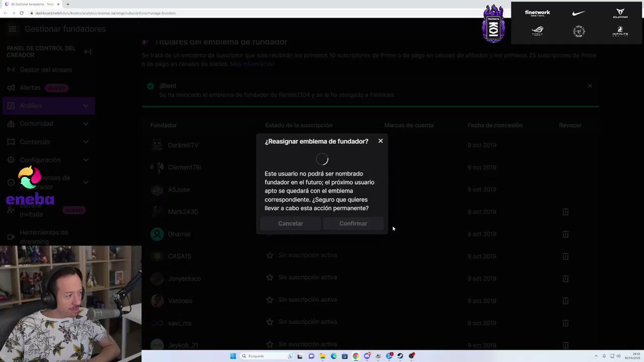Screen dimensions: 644x362
Task: Revoke founder badge for Jonytetoco
Action: tap(565, 279)
